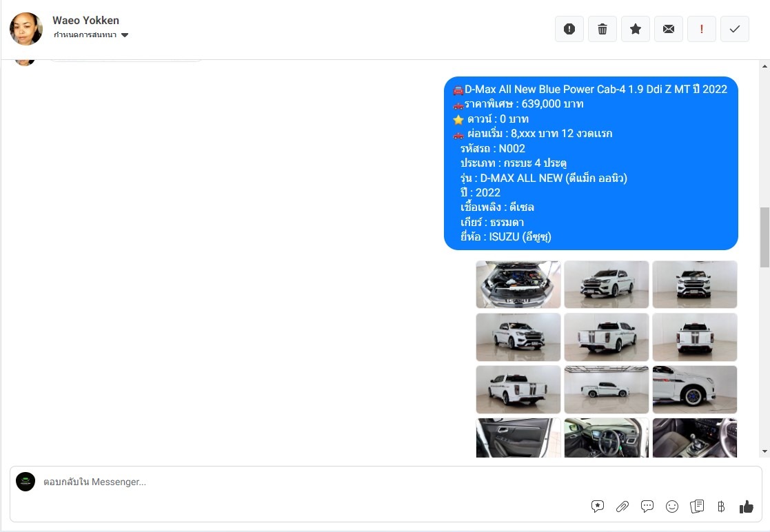This screenshot has width=770, height=532.
Task: Delete conversation with trash icon
Action: pos(602,29)
